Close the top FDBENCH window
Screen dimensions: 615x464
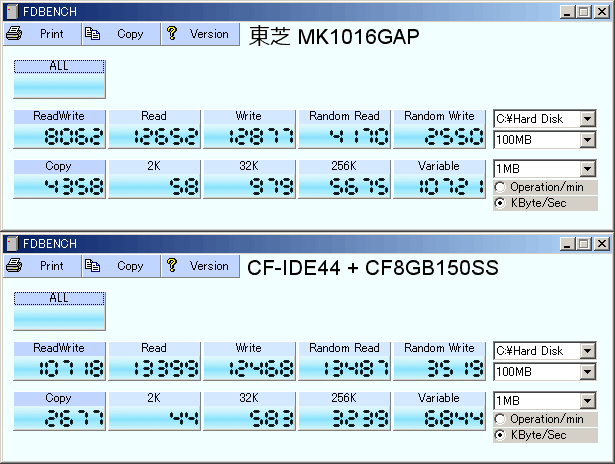602,12
